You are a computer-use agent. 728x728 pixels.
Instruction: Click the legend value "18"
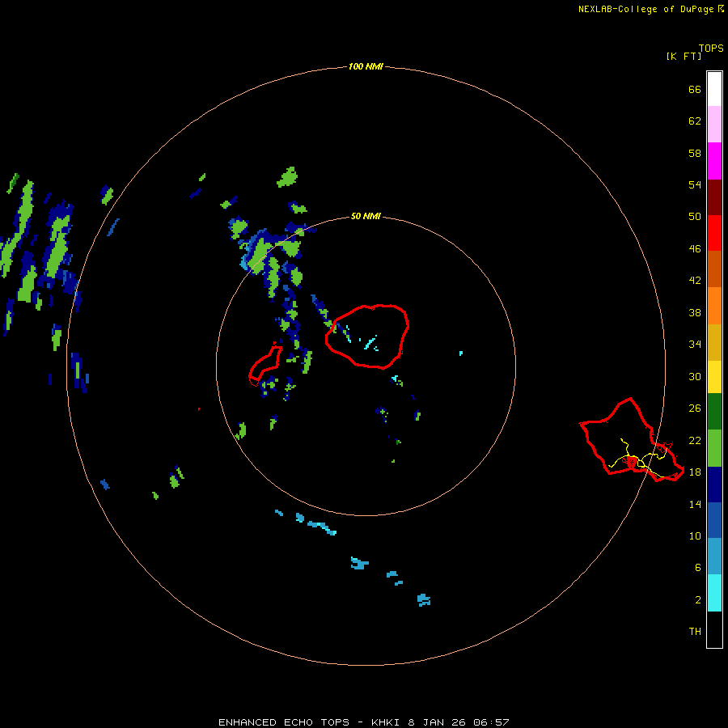(695, 472)
